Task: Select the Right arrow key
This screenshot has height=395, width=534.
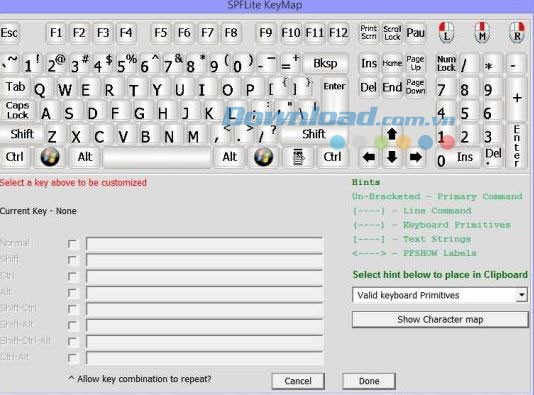Action: [415, 157]
